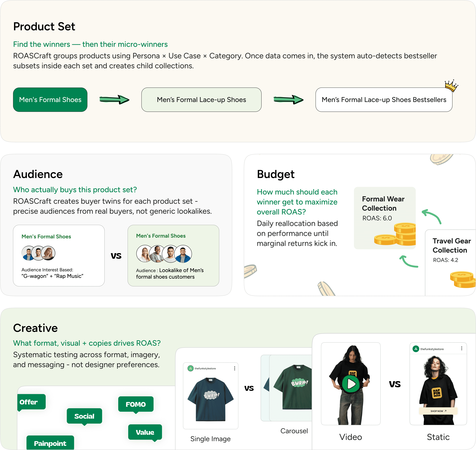Image resolution: width=476 pixels, height=450 pixels.
Task: Click the Men's Formal Shoes green pill
Action: click(50, 100)
